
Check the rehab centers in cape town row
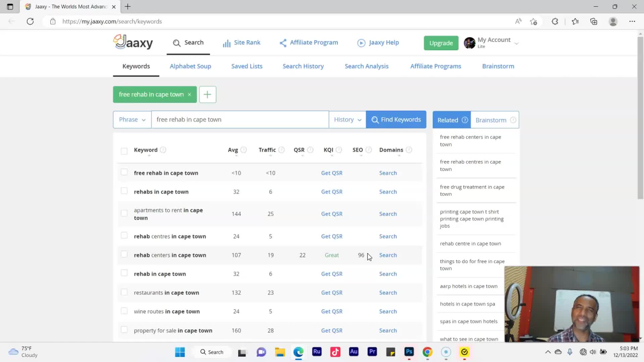click(124, 254)
